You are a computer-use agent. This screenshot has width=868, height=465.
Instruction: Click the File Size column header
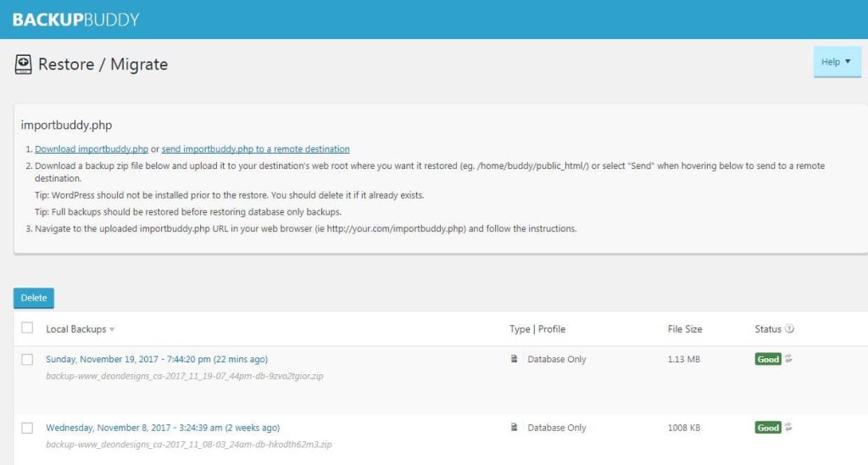coord(685,329)
